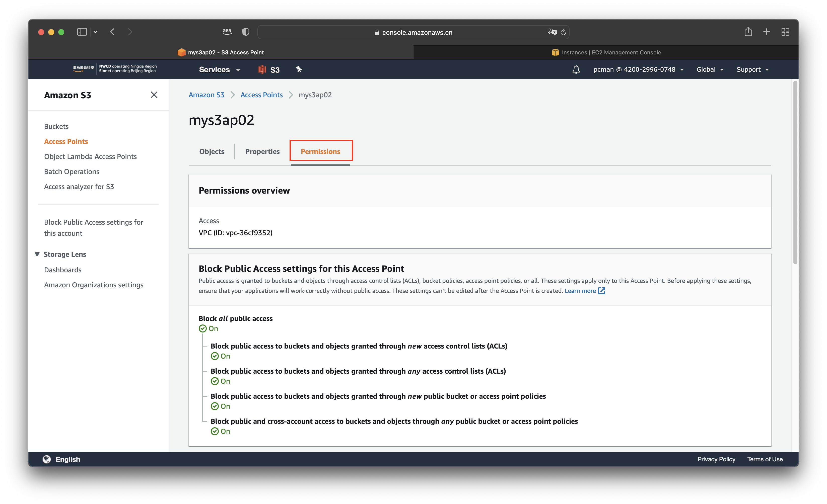
Task: Show the tab overview grid icon
Action: click(785, 32)
